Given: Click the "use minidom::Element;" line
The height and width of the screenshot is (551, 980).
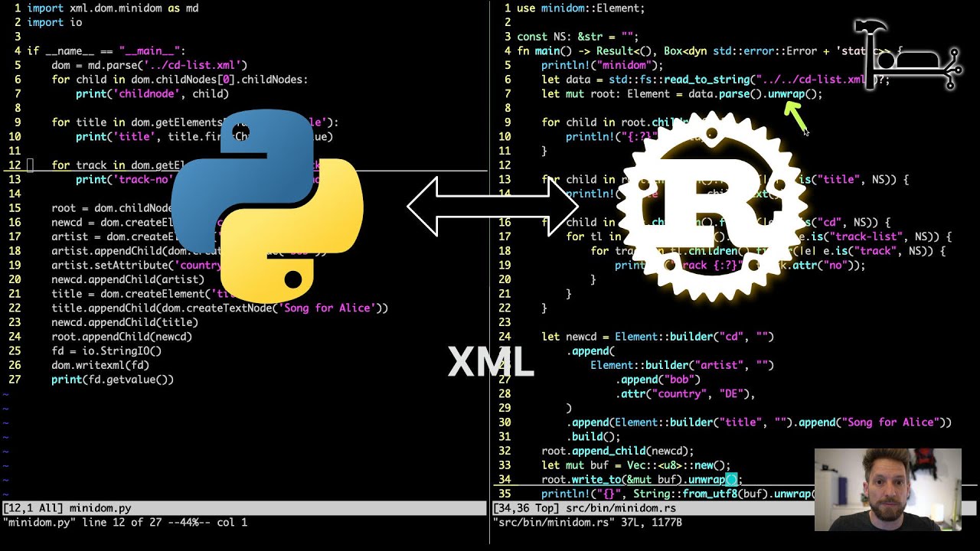Looking at the screenshot, I should tap(581, 8).
